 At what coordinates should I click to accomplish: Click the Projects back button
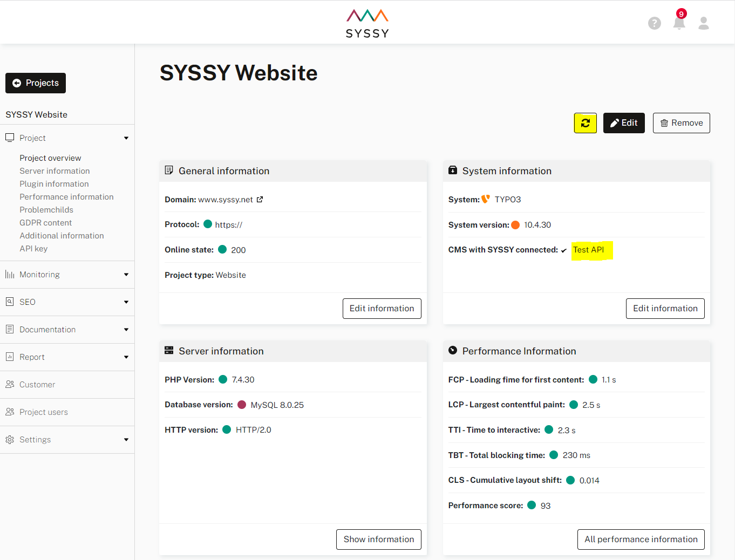[35, 83]
